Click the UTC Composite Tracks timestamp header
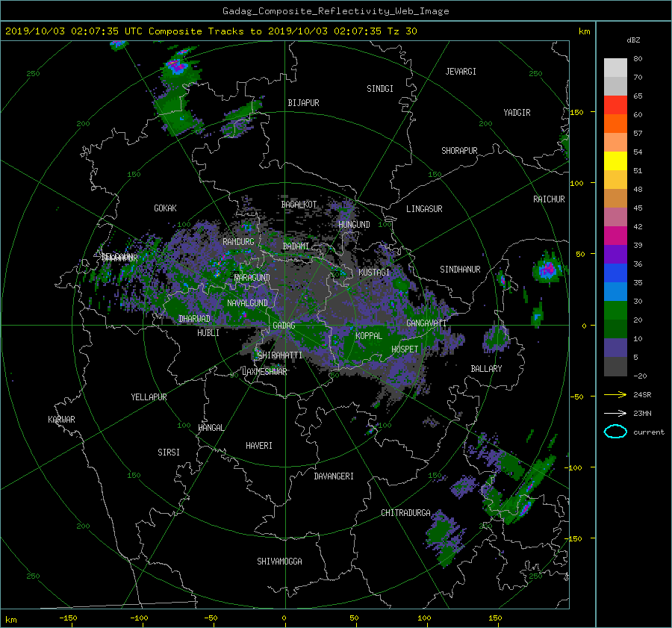This screenshot has height=628, width=672. (x=211, y=31)
